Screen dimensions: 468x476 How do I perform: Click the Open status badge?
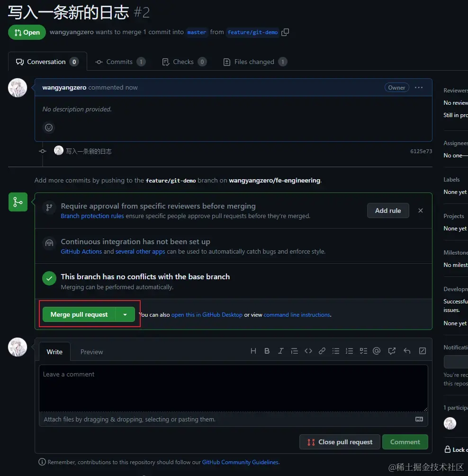[27, 32]
